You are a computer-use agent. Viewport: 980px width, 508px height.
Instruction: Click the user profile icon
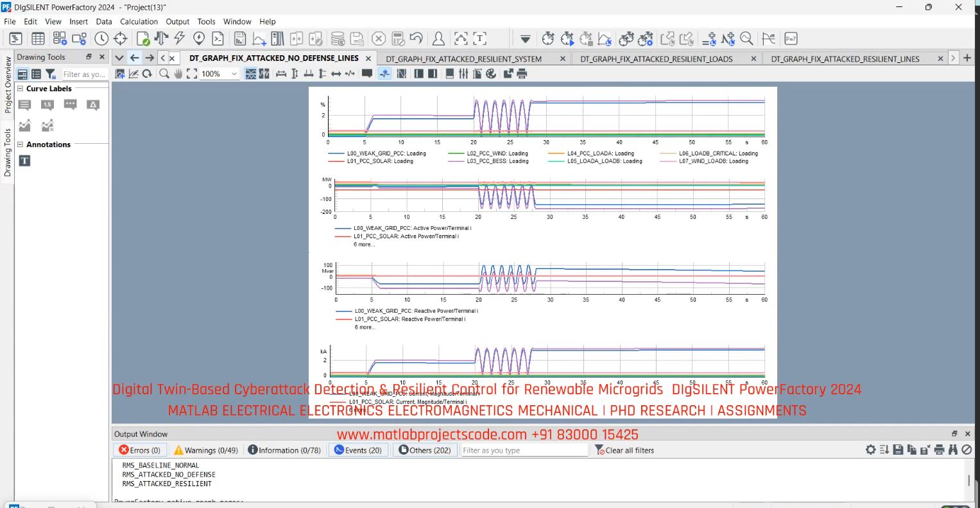coord(438,39)
